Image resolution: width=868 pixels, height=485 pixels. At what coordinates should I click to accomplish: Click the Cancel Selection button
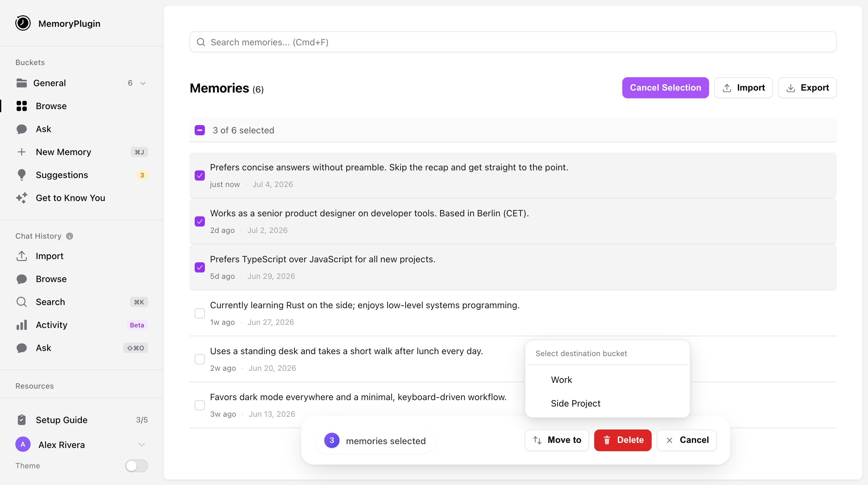[x=665, y=88]
